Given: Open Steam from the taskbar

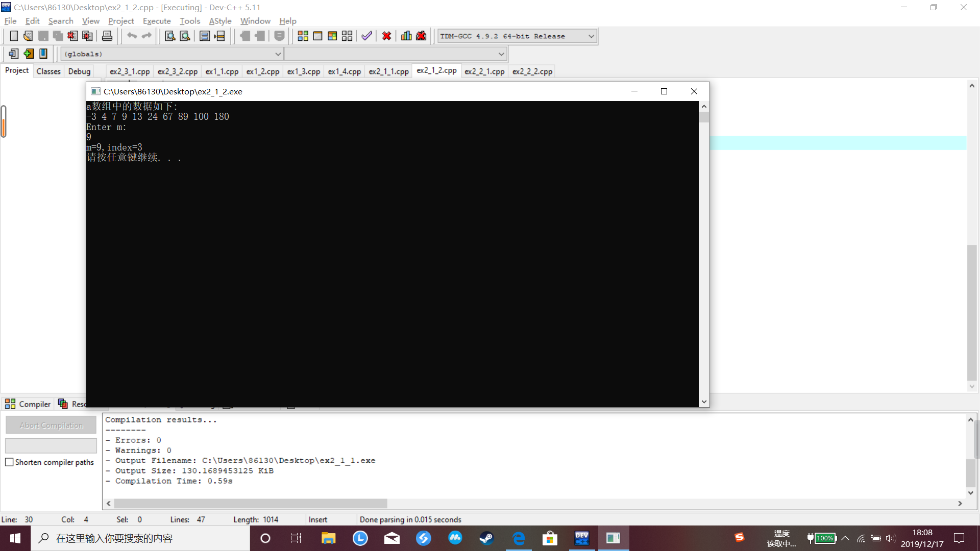Looking at the screenshot, I should click(x=486, y=538).
